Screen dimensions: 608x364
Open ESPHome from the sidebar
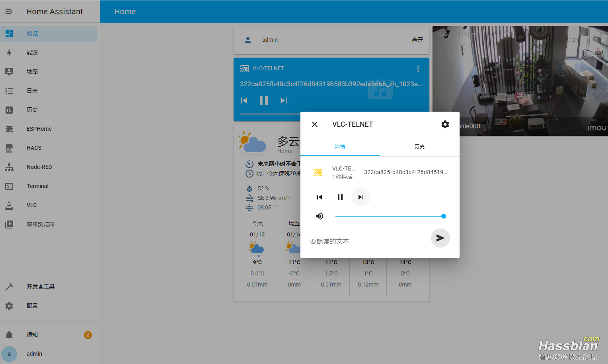point(49,129)
